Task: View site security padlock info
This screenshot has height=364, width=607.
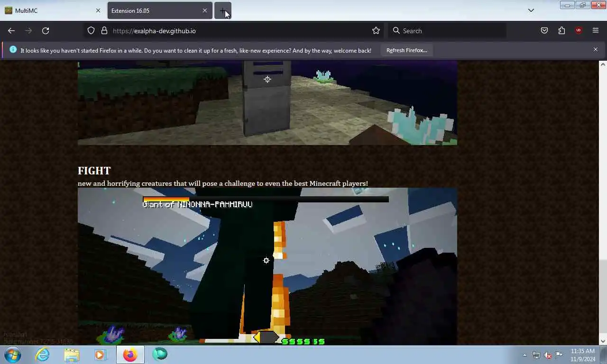Action: [104, 31]
